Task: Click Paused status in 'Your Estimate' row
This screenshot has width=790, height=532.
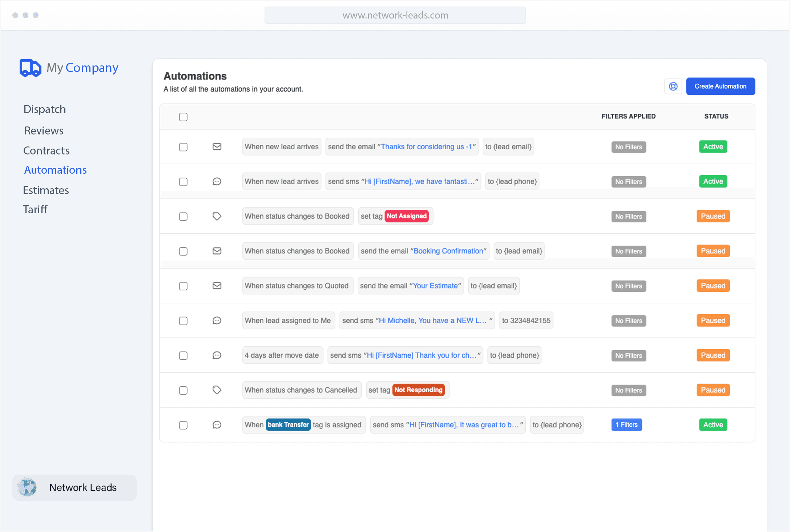Action: (713, 286)
